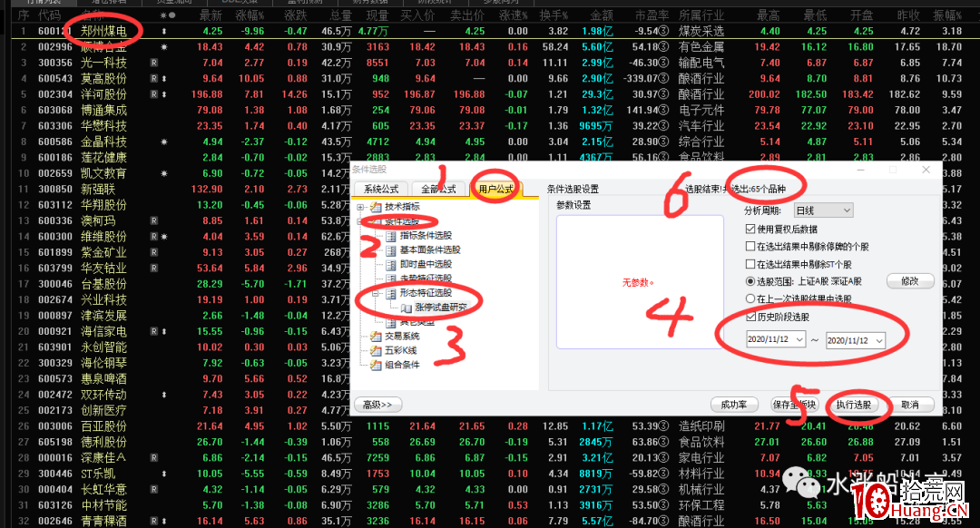Sort by 所属行业 column header
This screenshot has width=980, height=528.
tap(701, 15)
